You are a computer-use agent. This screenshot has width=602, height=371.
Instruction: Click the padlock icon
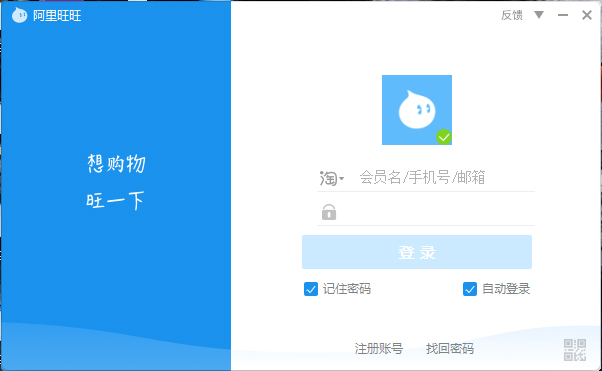tap(329, 212)
